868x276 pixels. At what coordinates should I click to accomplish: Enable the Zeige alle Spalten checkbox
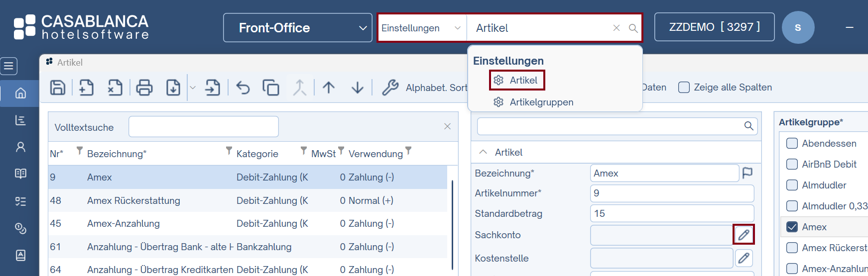pos(684,88)
